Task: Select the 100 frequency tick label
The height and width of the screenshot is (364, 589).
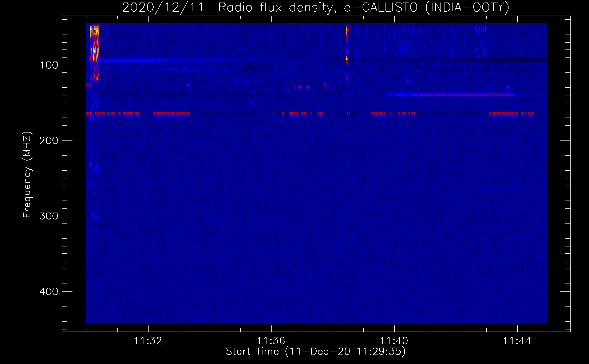Action: 49,65
